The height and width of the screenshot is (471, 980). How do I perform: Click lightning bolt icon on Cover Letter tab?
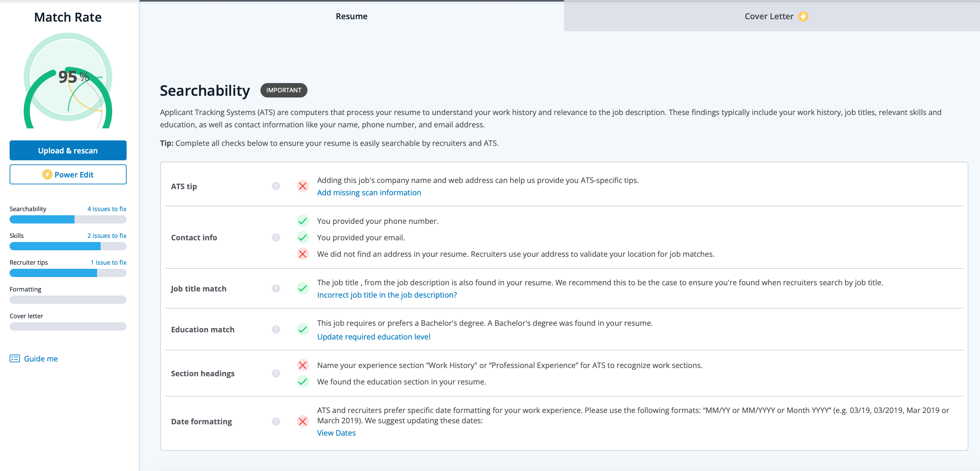[803, 16]
